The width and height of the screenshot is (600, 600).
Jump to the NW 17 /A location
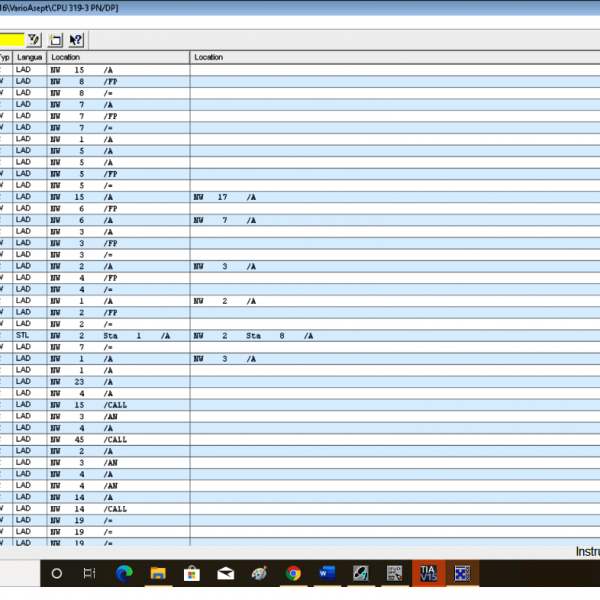point(225,197)
